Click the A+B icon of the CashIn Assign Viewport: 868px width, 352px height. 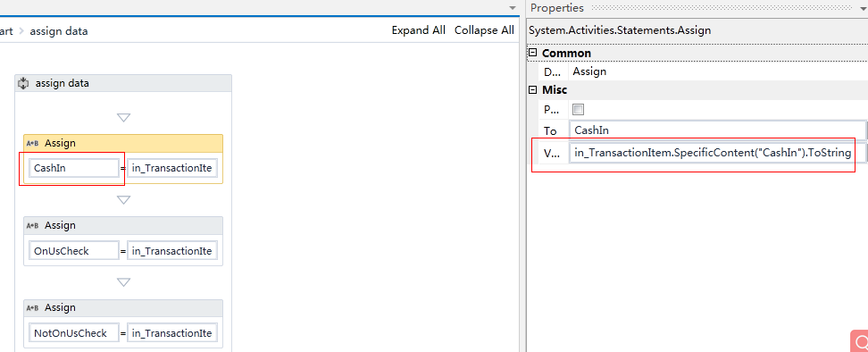pos(33,143)
